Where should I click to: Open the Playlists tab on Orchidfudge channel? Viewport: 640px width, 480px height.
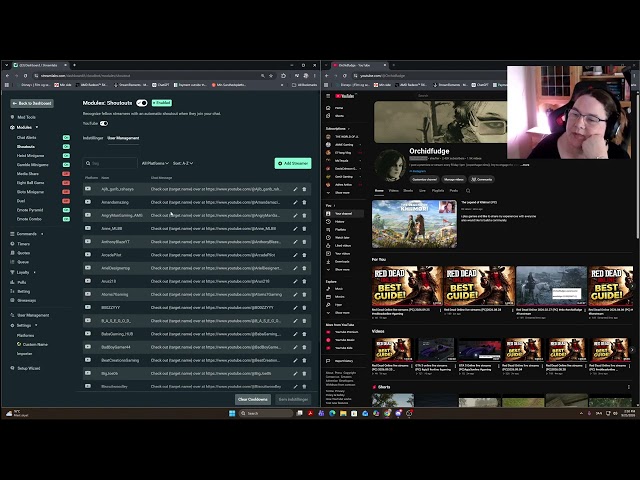(x=438, y=191)
